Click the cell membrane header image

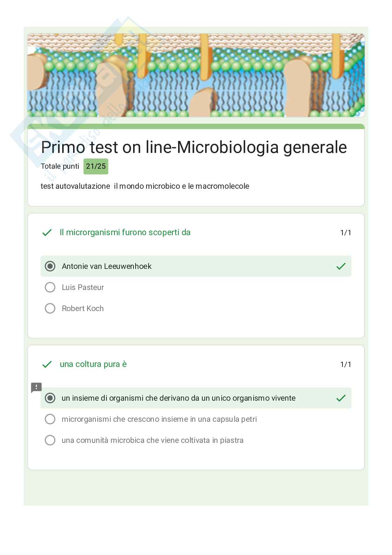pos(196,75)
